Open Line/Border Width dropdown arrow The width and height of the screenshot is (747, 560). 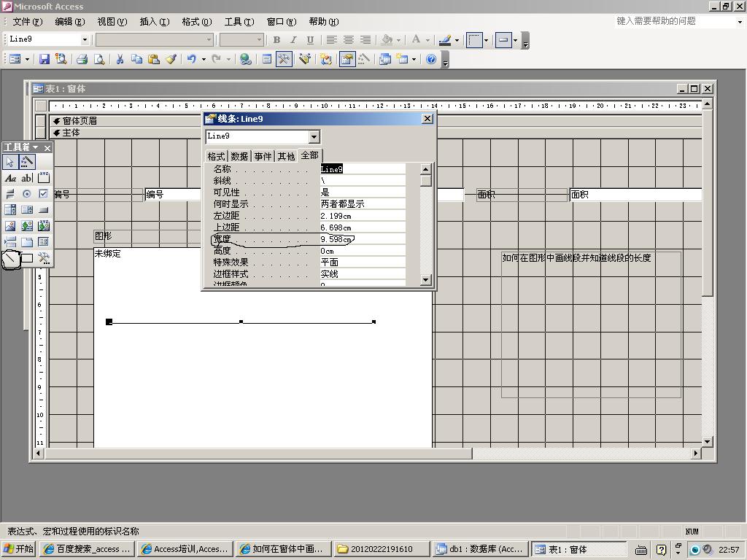pyautogui.click(x=486, y=40)
